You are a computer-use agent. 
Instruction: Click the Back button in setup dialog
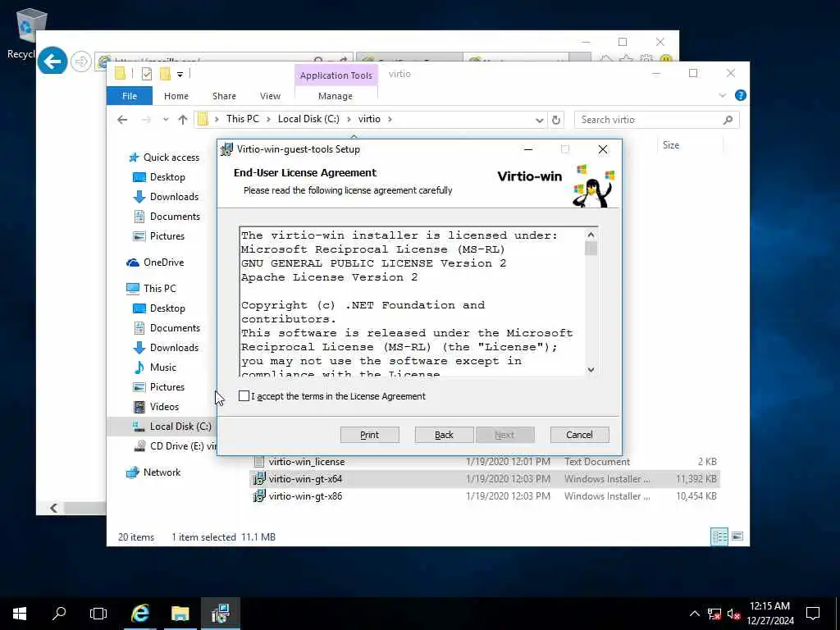pos(444,435)
